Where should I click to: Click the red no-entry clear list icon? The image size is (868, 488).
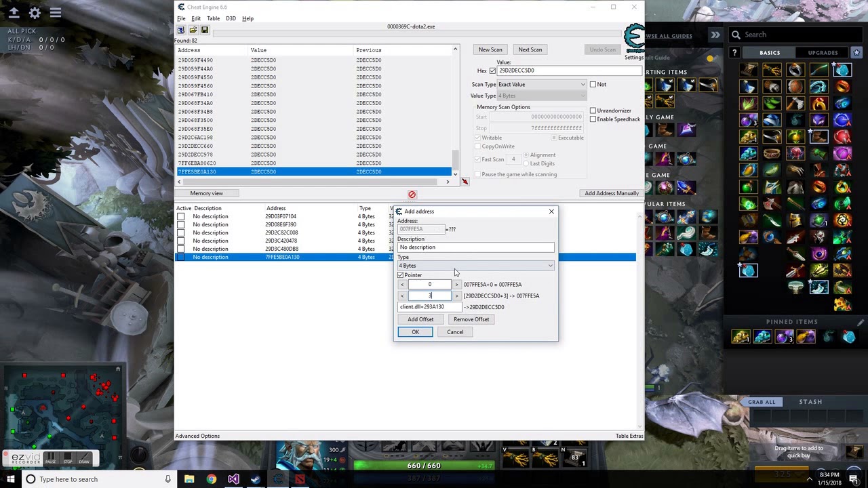[x=412, y=195]
